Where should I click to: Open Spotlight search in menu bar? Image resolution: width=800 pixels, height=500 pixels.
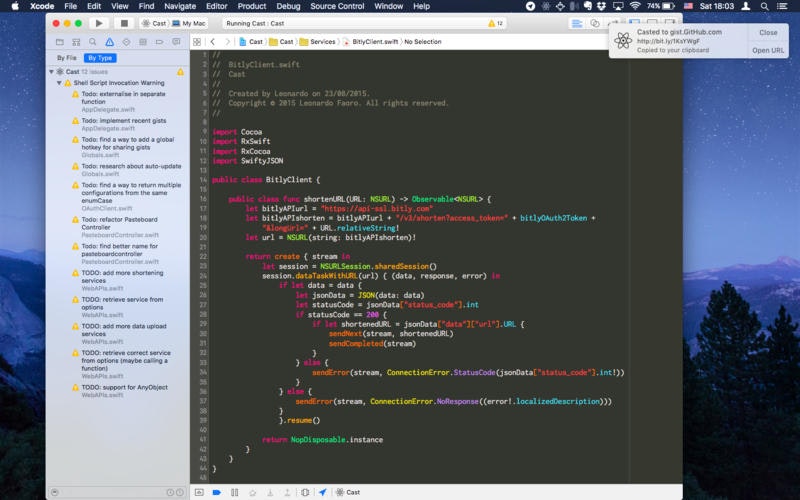pos(764,6)
